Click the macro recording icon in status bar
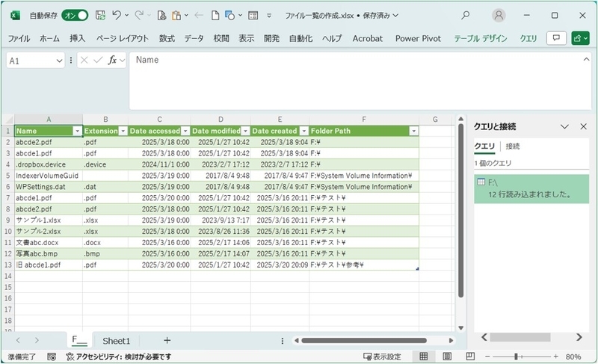This screenshot has height=364, width=598. pos(52,357)
